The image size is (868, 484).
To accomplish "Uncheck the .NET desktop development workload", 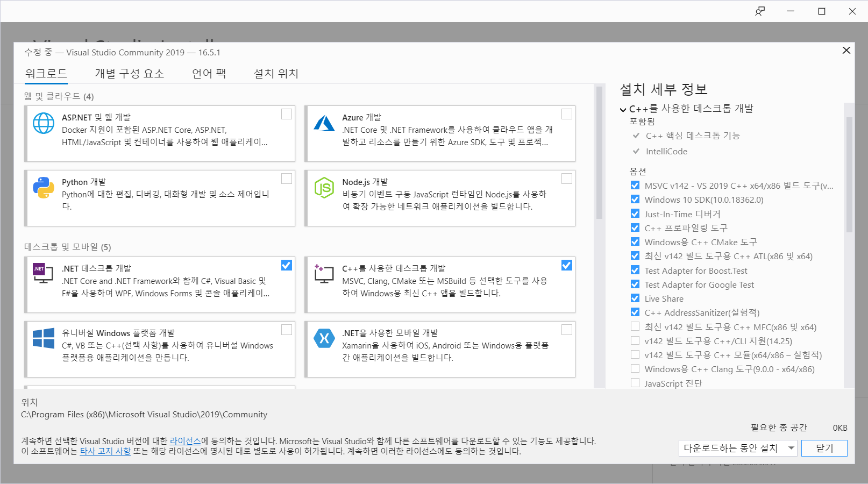I will click(287, 265).
